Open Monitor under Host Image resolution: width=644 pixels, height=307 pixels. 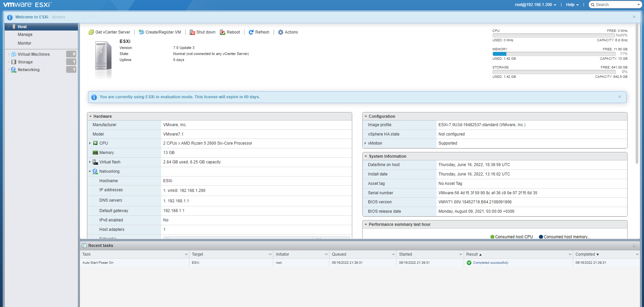(x=25, y=43)
